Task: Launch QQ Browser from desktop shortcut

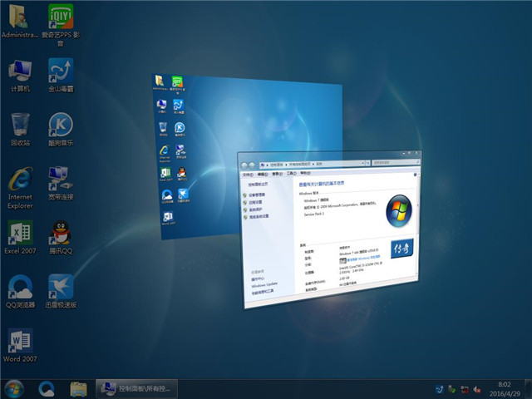Action: point(21,287)
